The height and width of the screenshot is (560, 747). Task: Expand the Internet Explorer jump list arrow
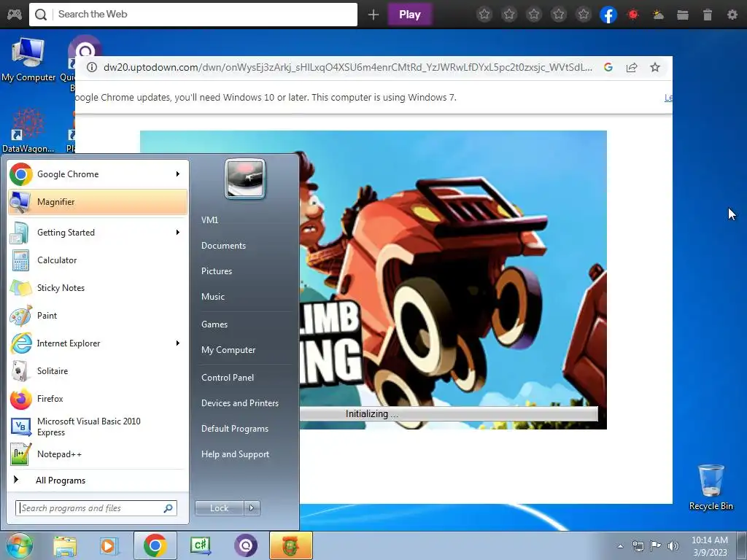pyautogui.click(x=178, y=343)
